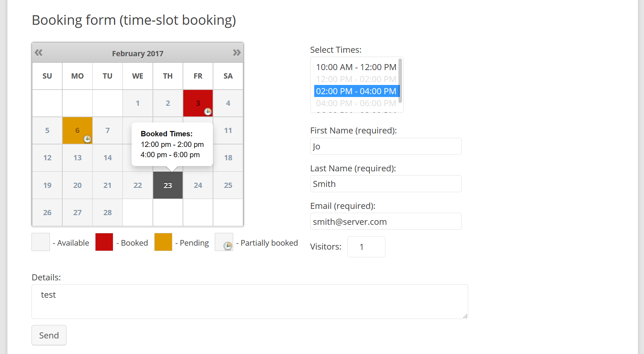Pick February 23 on the calendar
The image size is (644, 354).
click(168, 185)
